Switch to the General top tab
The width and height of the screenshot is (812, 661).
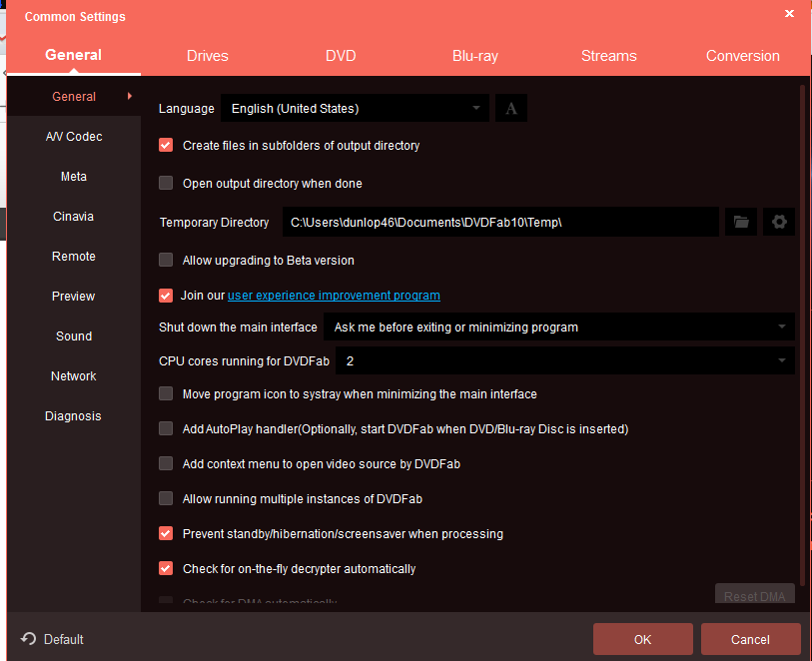[74, 55]
